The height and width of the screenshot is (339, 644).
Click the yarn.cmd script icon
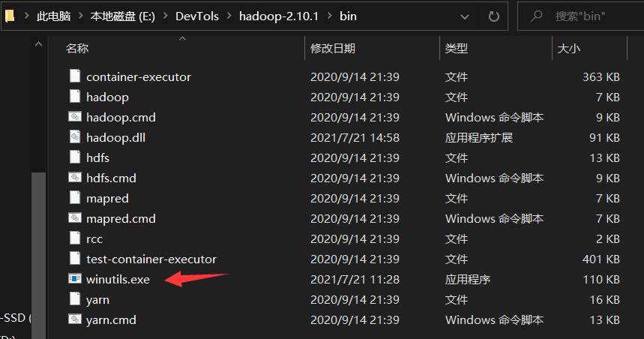pos(74,319)
